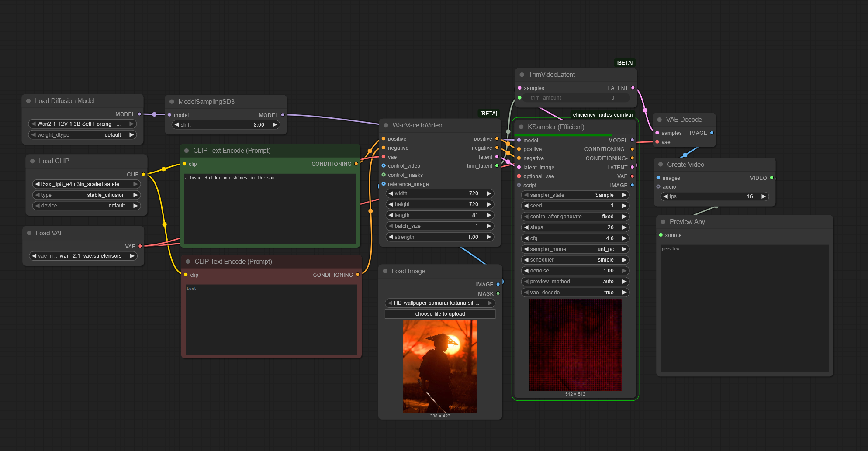Image resolution: width=868 pixels, height=451 pixels.
Task: Click the VIDEO output socket on Create Video
Action: 771,178
